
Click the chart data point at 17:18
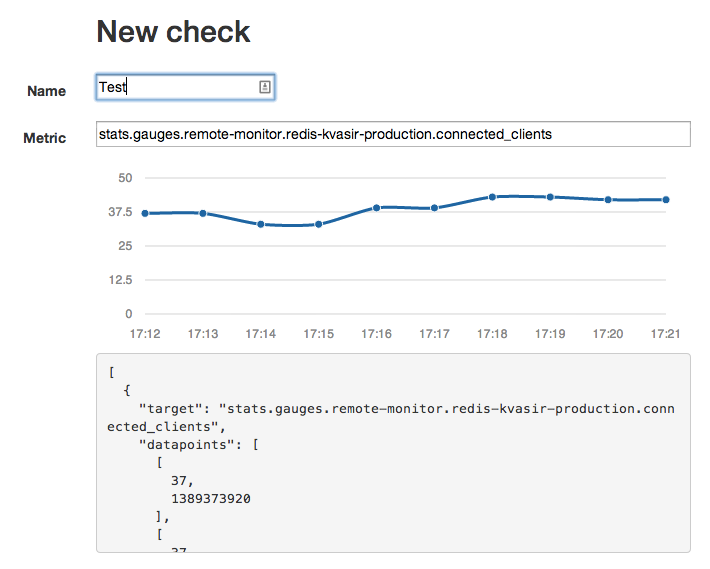pyautogui.click(x=492, y=197)
